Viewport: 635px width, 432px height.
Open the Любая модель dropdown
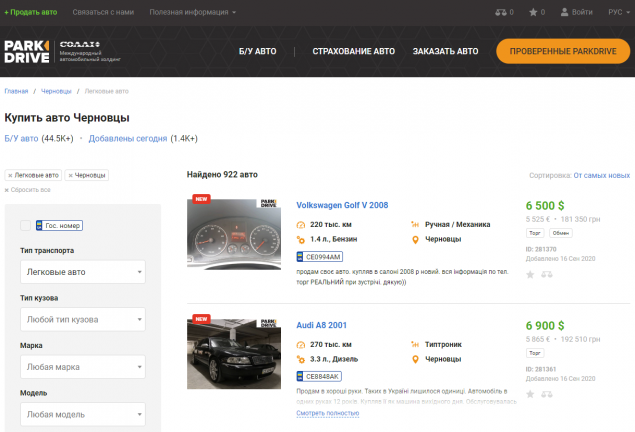click(x=83, y=414)
